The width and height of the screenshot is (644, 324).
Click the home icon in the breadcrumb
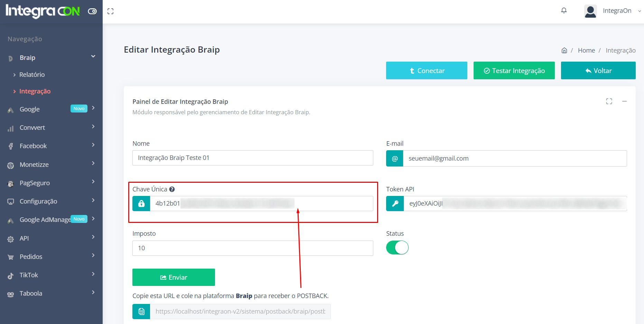point(564,51)
